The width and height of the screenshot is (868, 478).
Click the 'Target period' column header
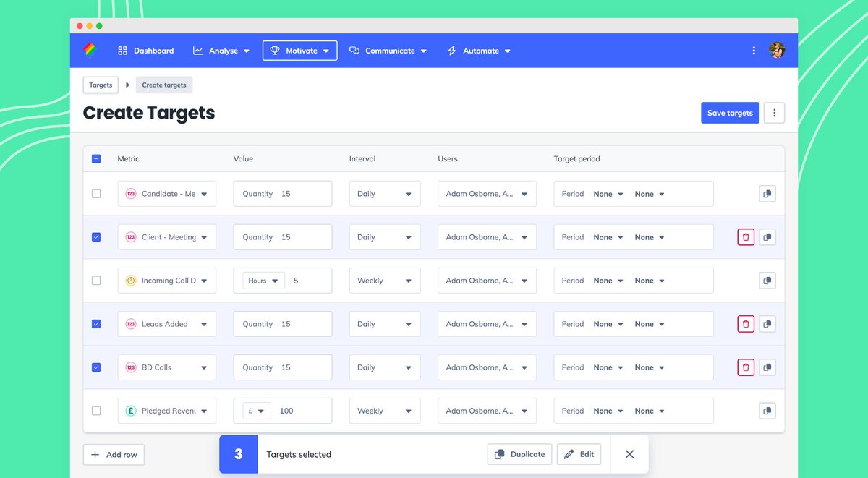(576, 159)
